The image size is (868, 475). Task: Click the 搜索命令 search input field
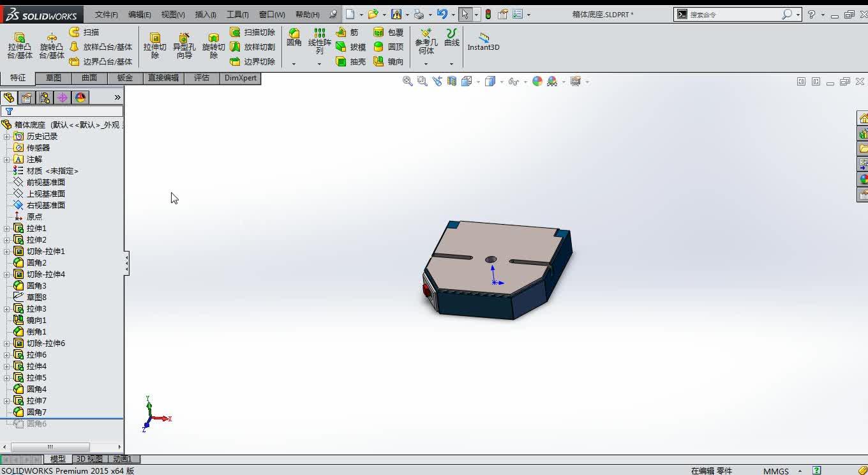click(x=734, y=14)
